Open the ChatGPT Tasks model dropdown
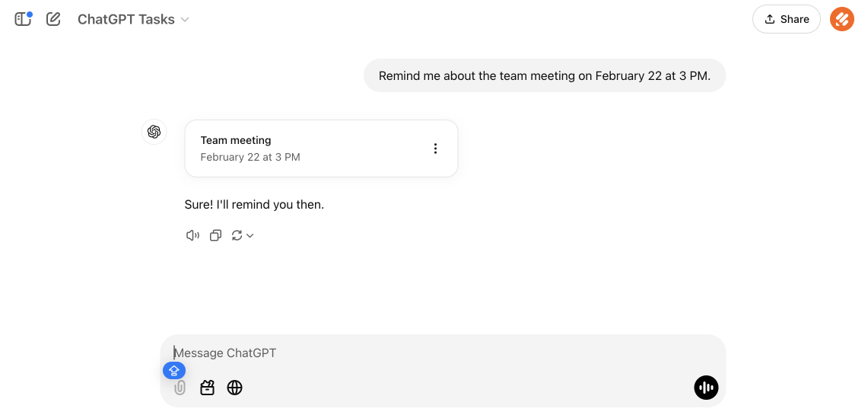Screen dimensions: 868x415 [x=133, y=20]
